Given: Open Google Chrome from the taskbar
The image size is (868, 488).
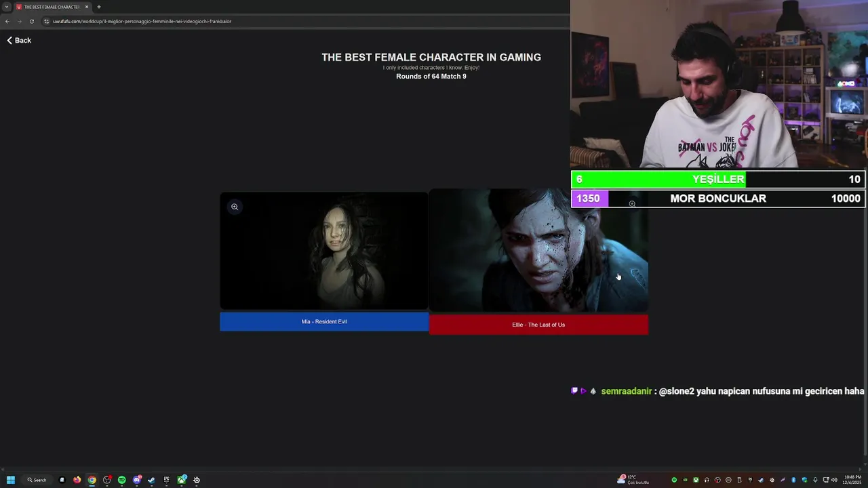Looking at the screenshot, I should click(x=92, y=480).
